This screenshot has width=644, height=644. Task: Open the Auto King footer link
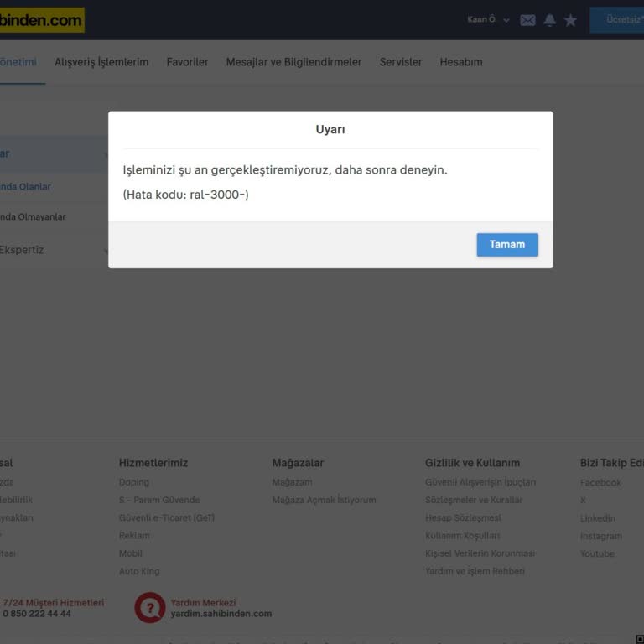(139, 571)
